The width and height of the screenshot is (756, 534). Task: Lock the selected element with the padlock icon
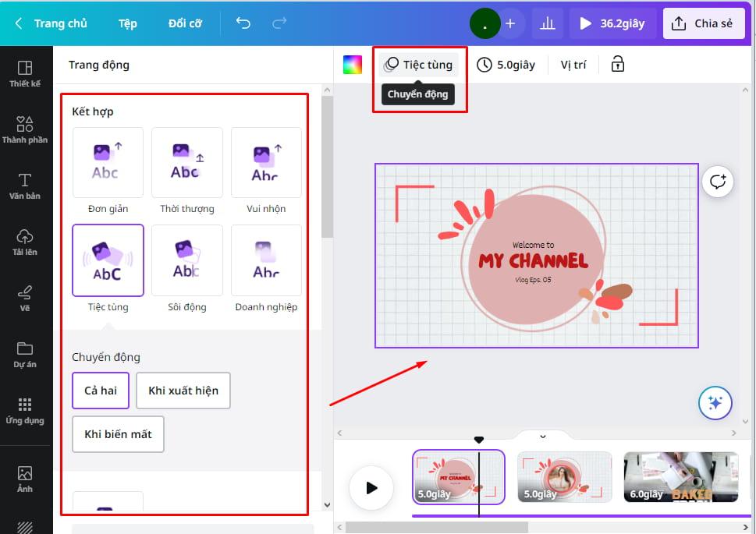point(617,64)
